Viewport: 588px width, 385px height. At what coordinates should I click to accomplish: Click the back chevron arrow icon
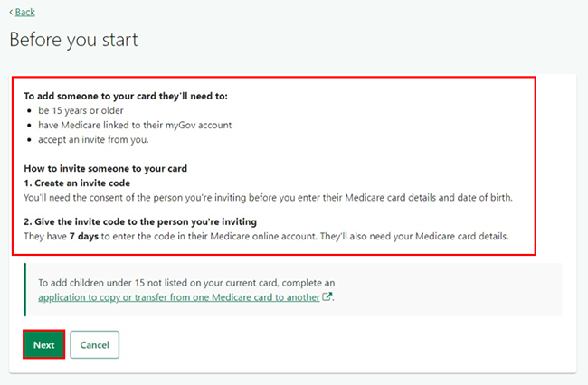[x=11, y=13]
